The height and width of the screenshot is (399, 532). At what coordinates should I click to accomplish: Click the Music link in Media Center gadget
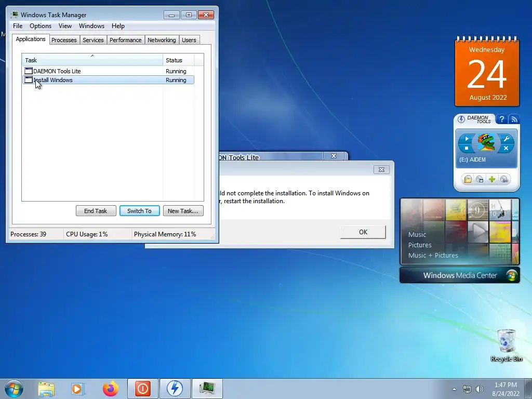417,234
